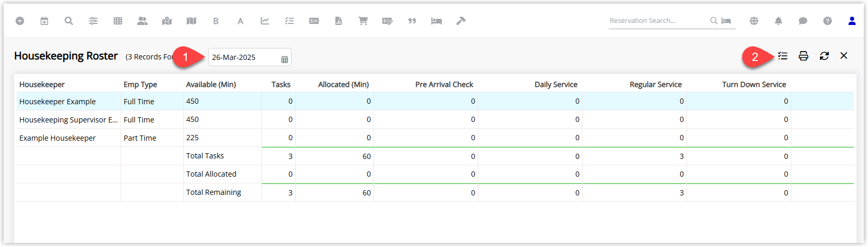The width and height of the screenshot is (868, 247).
Task: Open the help question mark icon
Action: [827, 21]
